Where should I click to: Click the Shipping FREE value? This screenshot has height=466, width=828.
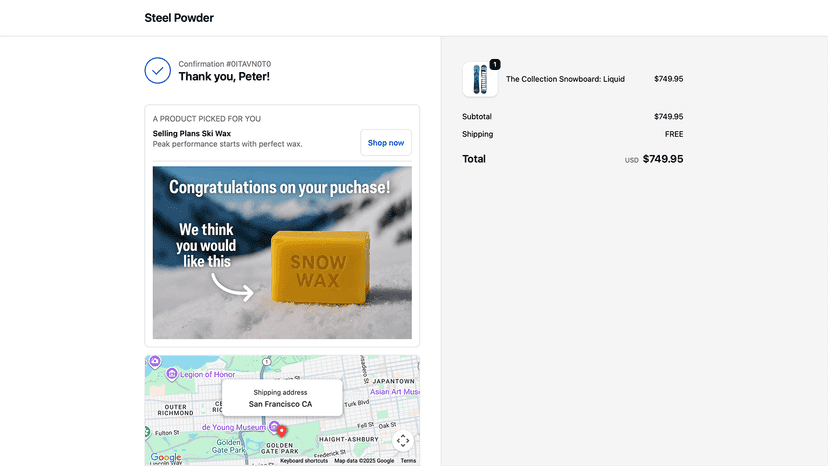click(674, 134)
